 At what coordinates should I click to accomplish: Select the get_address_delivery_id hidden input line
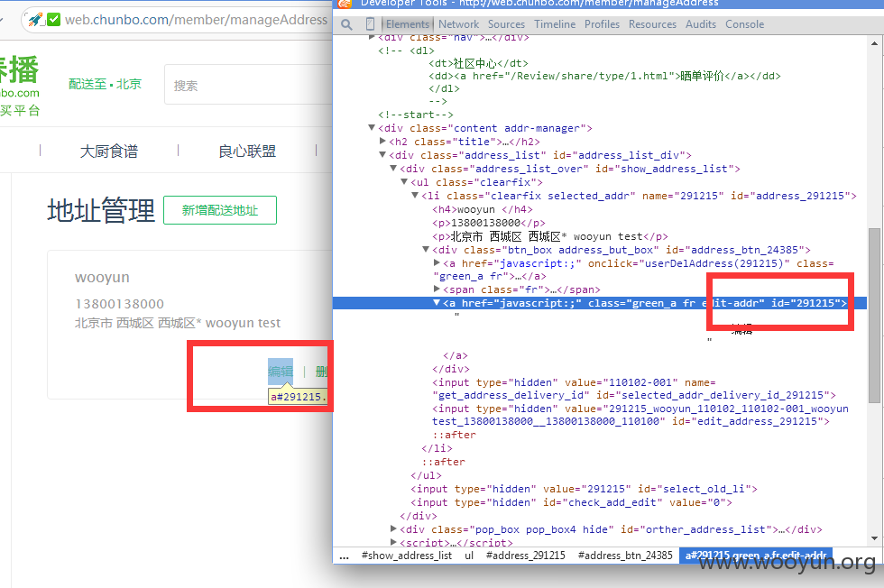[634, 389]
